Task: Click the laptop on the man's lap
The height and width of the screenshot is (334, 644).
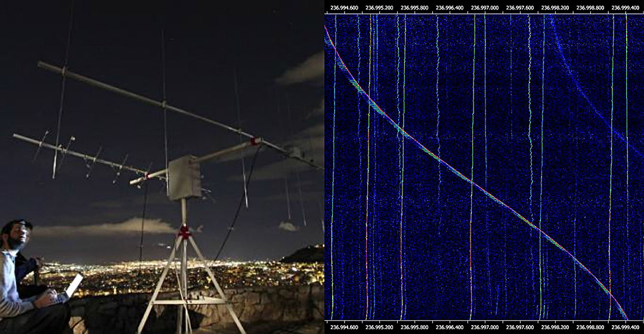Action: [x=70, y=287]
